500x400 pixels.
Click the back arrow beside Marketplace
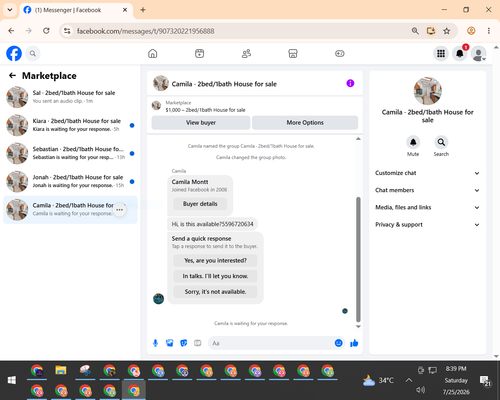[x=12, y=76]
